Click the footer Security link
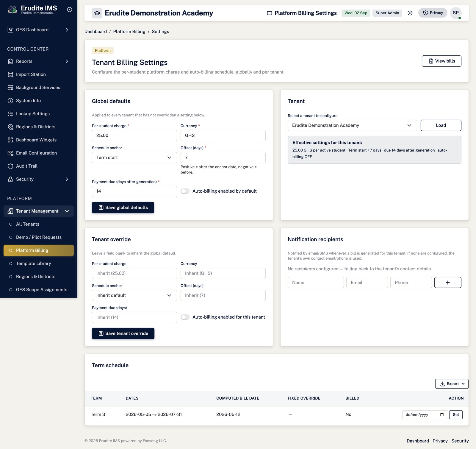Viewport: 476px width, 449px height. tap(460, 441)
